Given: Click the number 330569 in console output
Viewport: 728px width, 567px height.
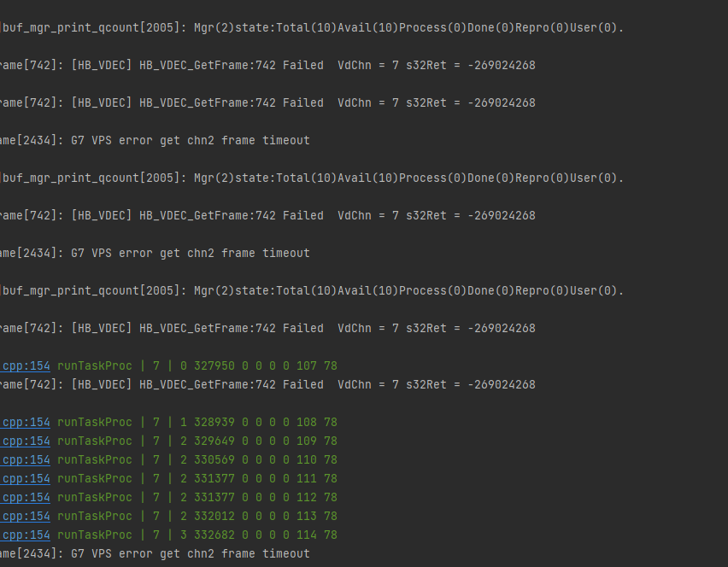Looking at the screenshot, I should point(214,459).
